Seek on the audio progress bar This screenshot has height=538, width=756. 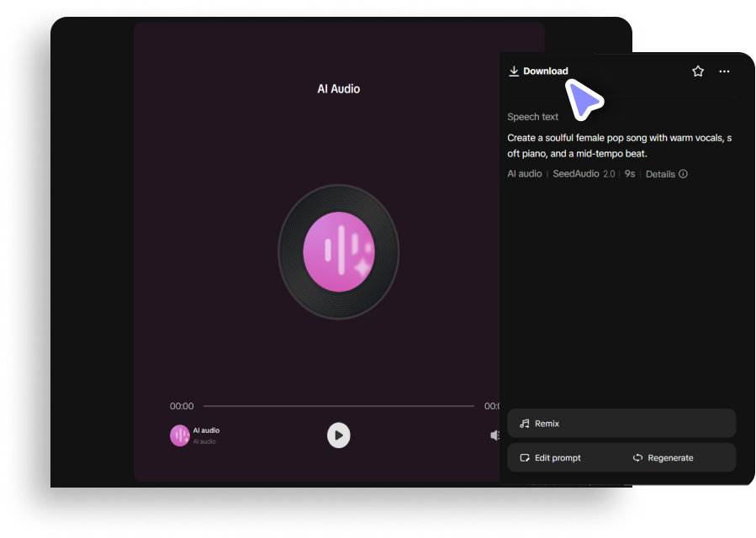pos(338,406)
